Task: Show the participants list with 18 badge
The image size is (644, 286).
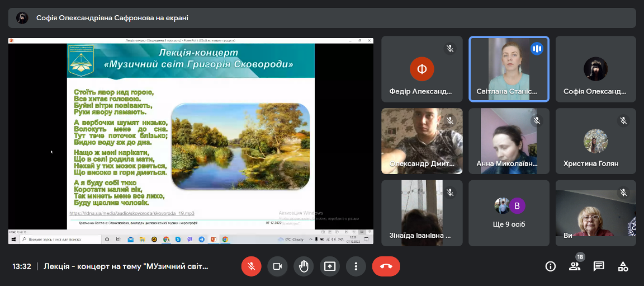Action: [x=574, y=266]
